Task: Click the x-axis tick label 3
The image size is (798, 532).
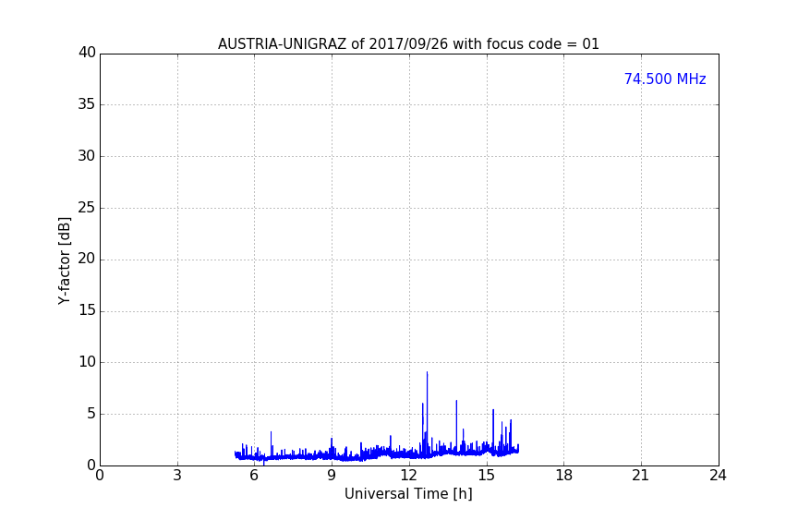Action: 177,476
